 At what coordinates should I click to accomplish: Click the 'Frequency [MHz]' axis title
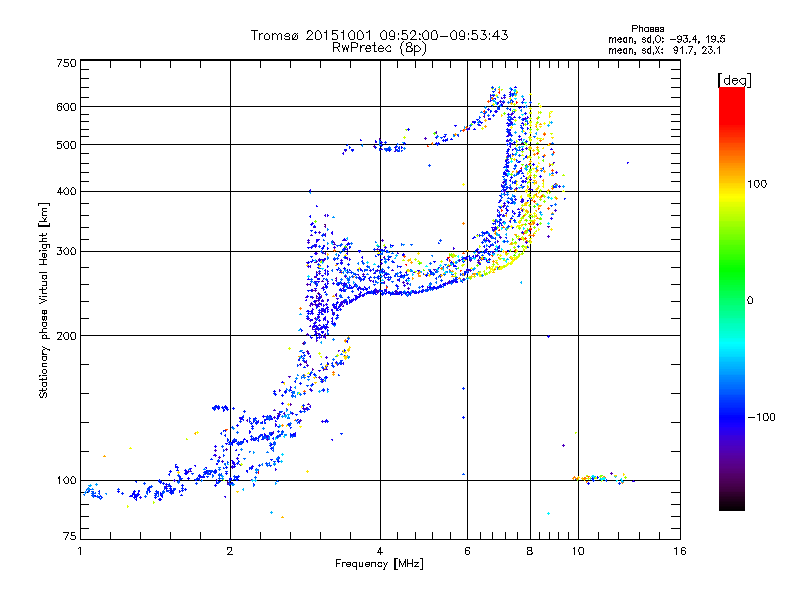point(379,564)
